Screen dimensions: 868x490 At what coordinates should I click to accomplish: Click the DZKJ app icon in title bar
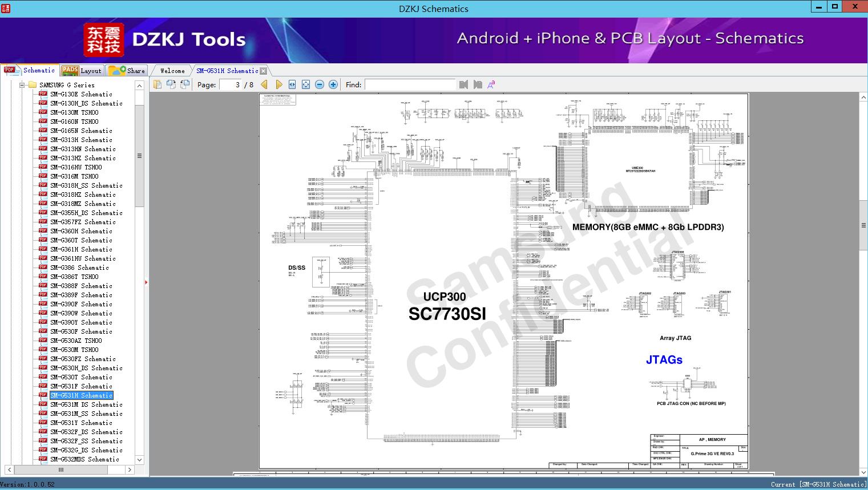pyautogui.click(x=5, y=8)
